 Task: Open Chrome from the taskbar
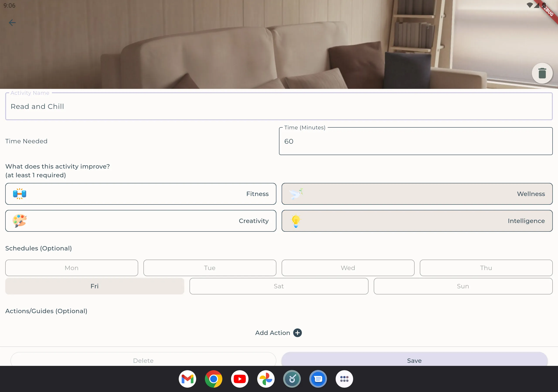(213, 379)
